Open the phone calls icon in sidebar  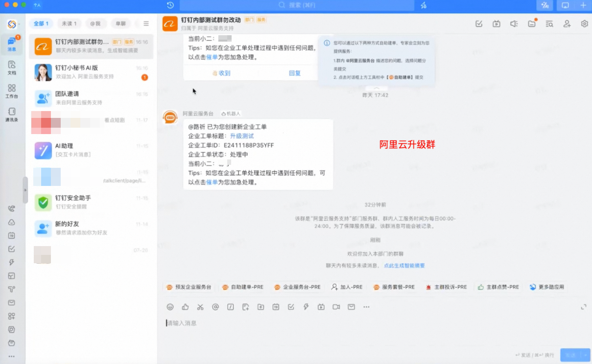pyautogui.click(x=12, y=208)
